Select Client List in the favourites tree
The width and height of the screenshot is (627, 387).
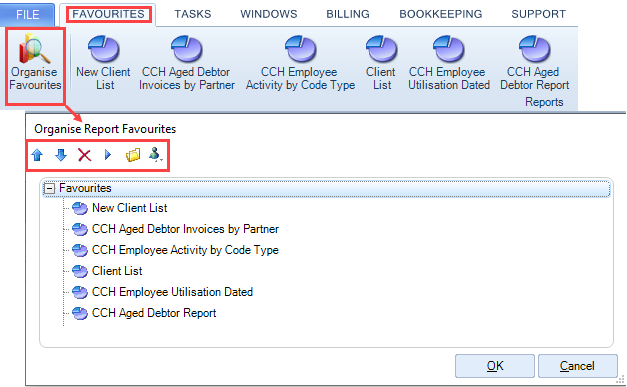coord(117,271)
